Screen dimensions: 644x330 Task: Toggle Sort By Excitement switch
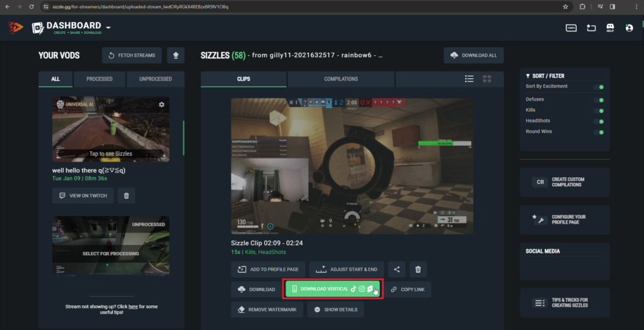click(x=599, y=87)
